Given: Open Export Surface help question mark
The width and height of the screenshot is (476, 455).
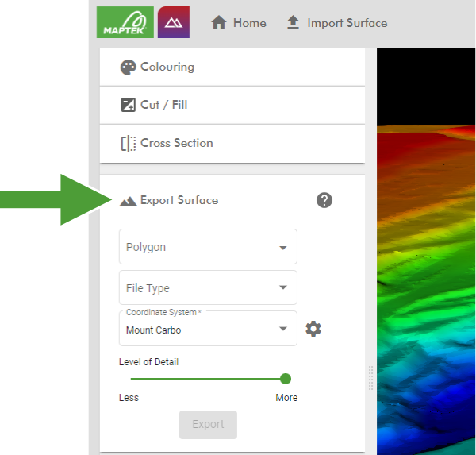Looking at the screenshot, I should [x=324, y=200].
